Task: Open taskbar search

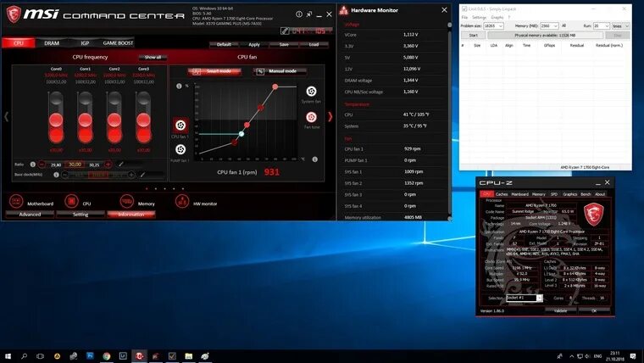Action: pos(25,356)
